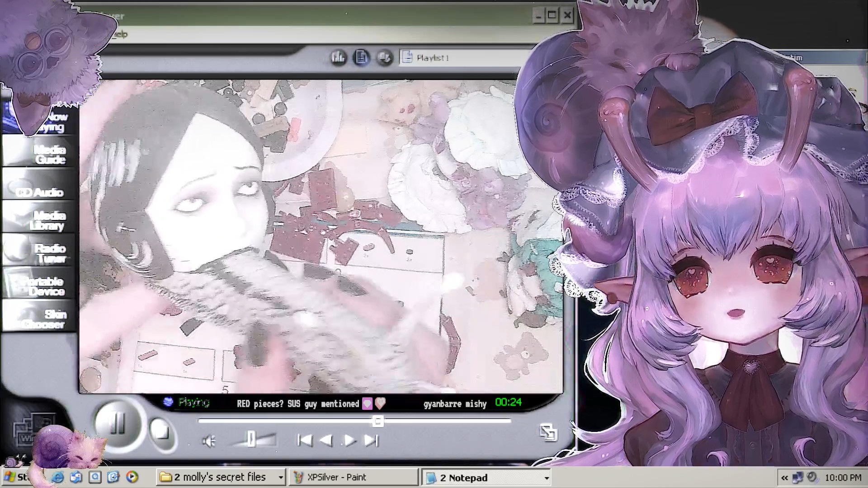Skip to the next track
The height and width of the screenshot is (488, 868).
tap(371, 440)
